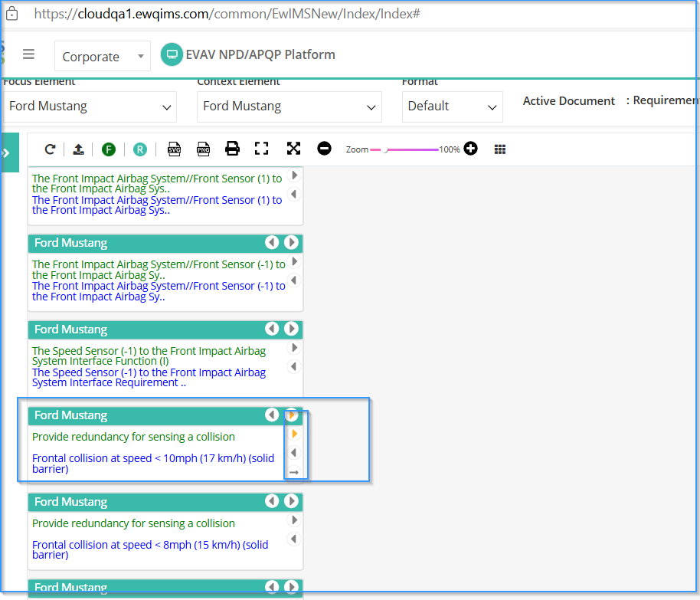Click the Active Document label

568,101
